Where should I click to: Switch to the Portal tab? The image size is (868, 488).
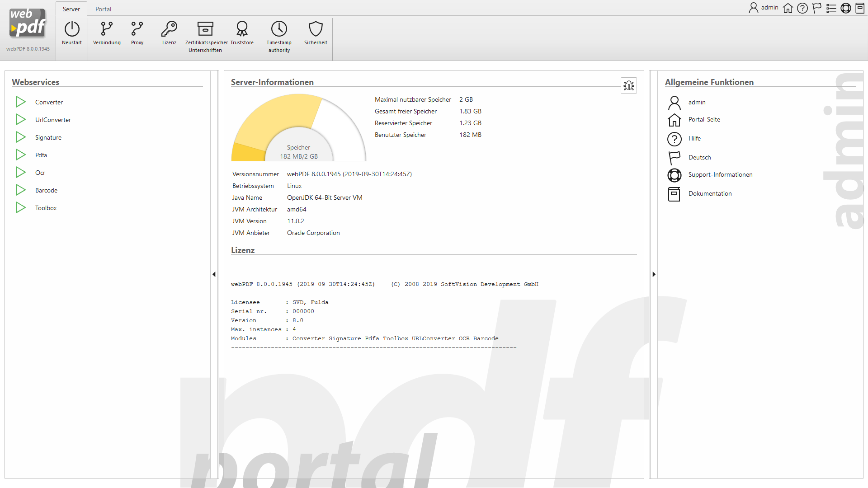[103, 9]
